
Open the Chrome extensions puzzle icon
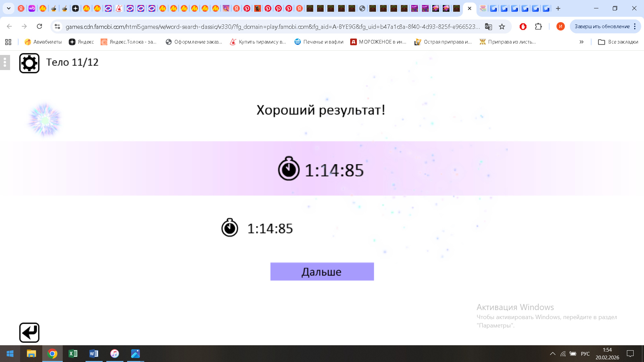[x=539, y=27]
